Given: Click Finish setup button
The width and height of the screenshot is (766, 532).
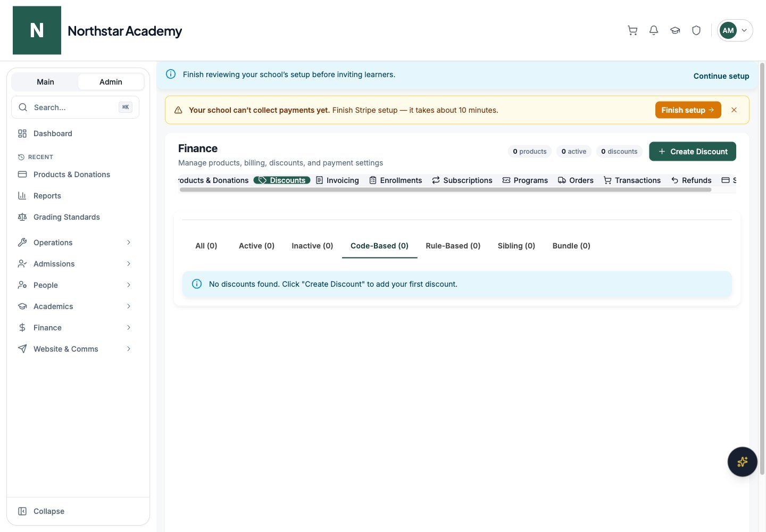Looking at the screenshot, I should coord(688,110).
